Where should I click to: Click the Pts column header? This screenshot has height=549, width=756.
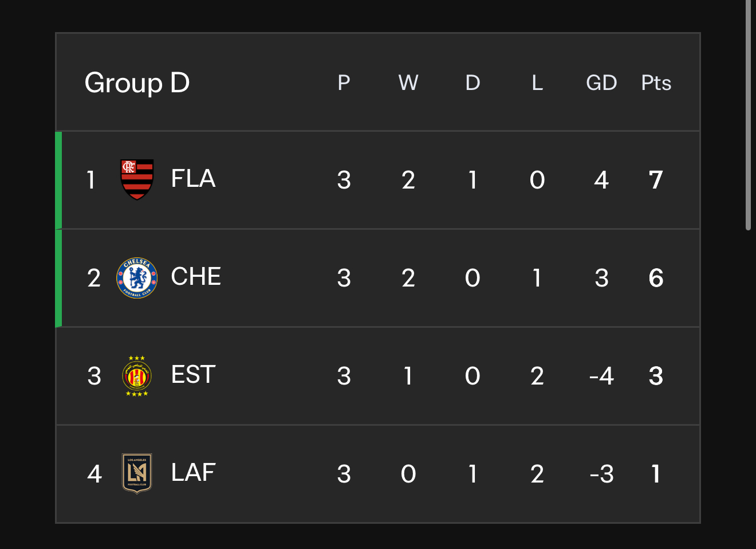point(656,83)
